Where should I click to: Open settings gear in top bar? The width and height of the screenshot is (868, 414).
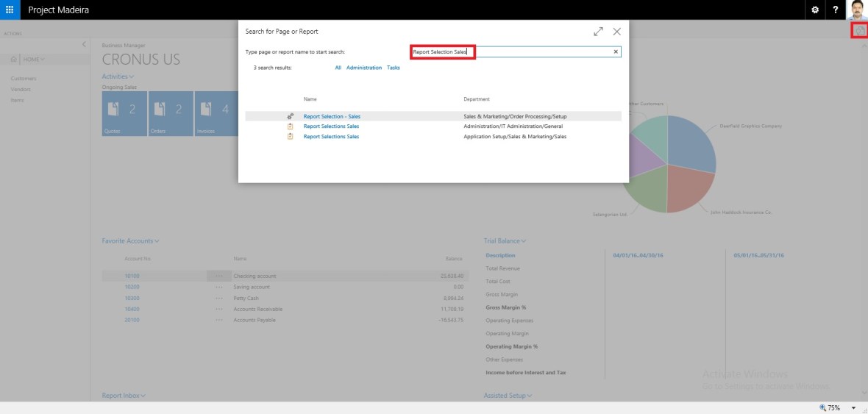814,10
